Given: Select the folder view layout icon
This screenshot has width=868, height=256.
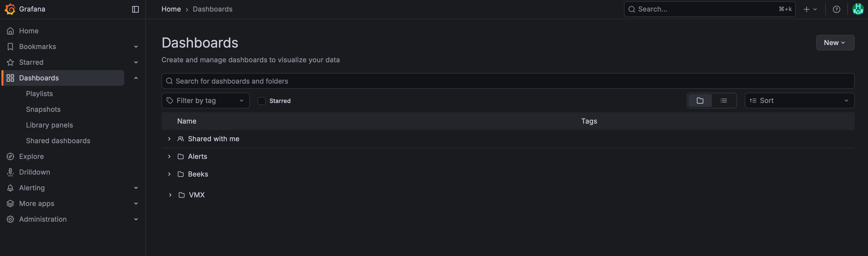Looking at the screenshot, I should [700, 100].
